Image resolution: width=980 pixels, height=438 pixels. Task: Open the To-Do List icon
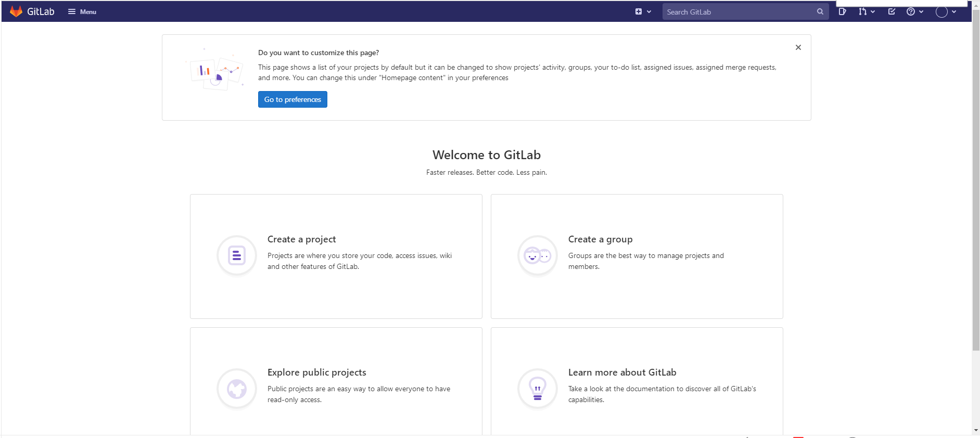892,11
